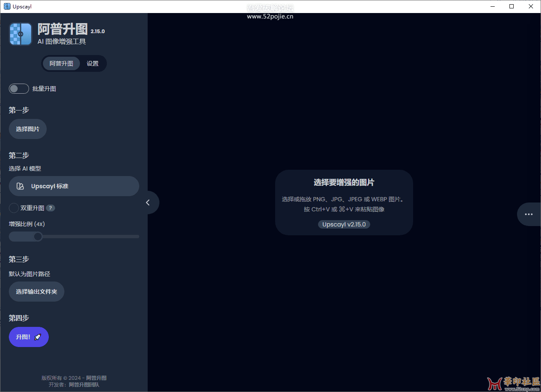Collapse the sidebar with the chevron arrow
Viewport: 541px width, 392px height.
click(x=148, y=203)
